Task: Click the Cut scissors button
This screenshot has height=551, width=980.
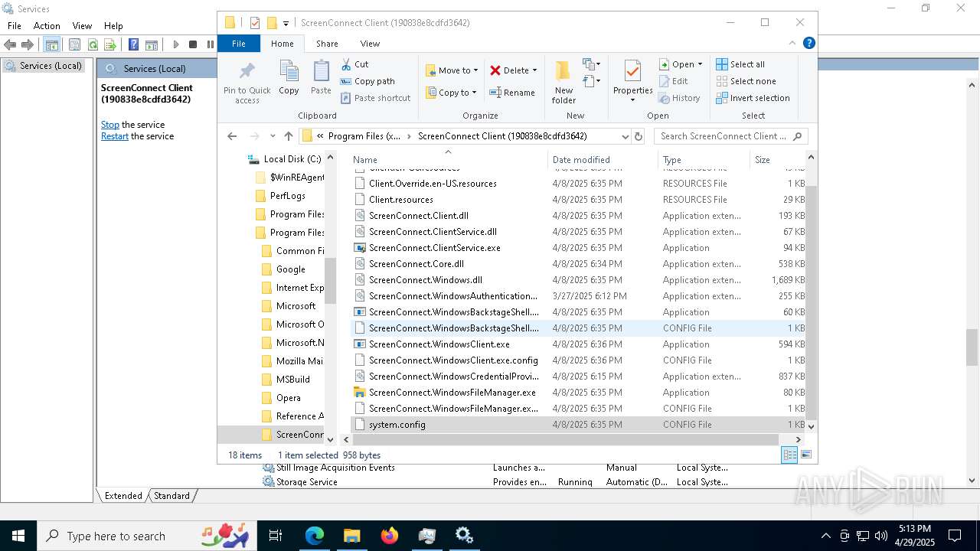Action: (x=354, y=64)
